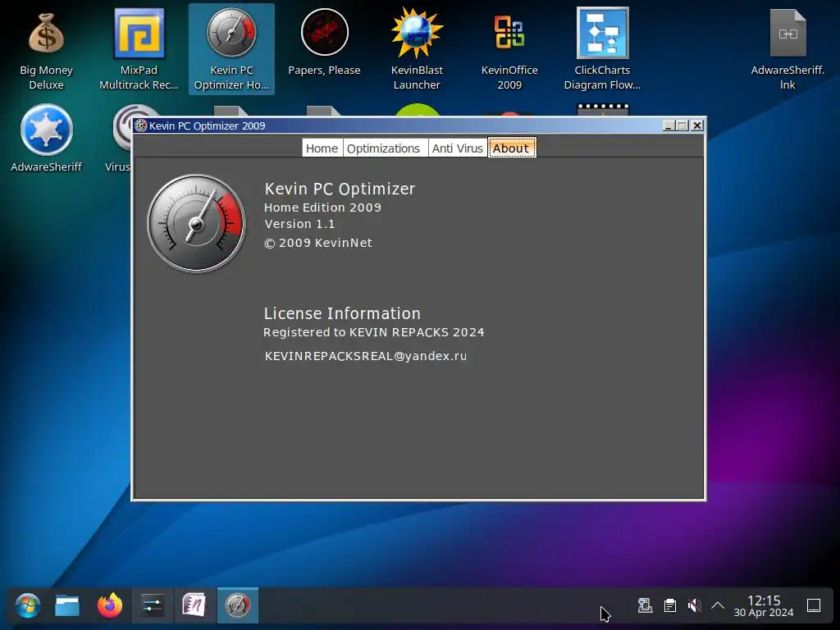Launch MixPad Multitrack Recorder shortcut
840x630 pixels.
[x=139, y=50]
